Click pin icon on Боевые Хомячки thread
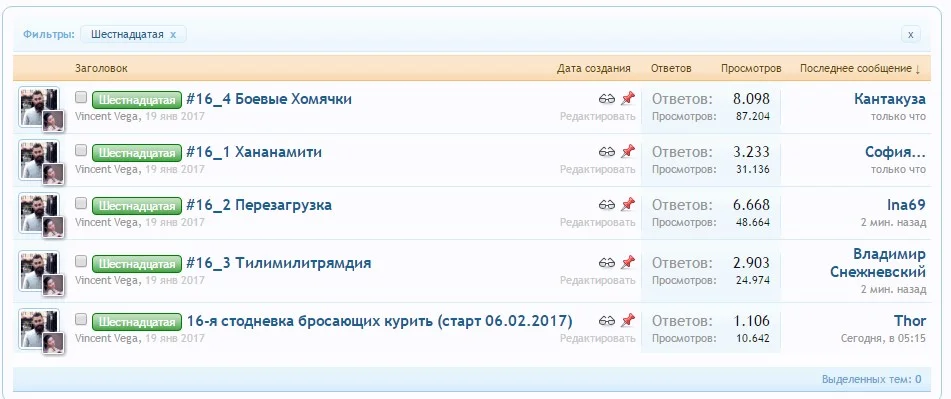 tap(627, 98)
